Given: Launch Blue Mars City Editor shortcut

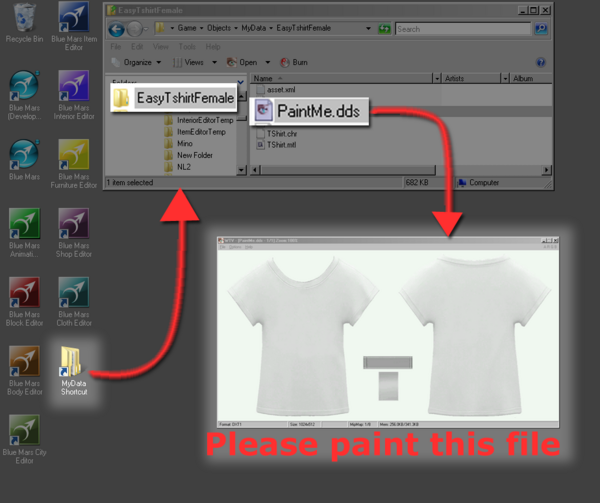Looking at the screenshot, I should [x=24, y=439].
